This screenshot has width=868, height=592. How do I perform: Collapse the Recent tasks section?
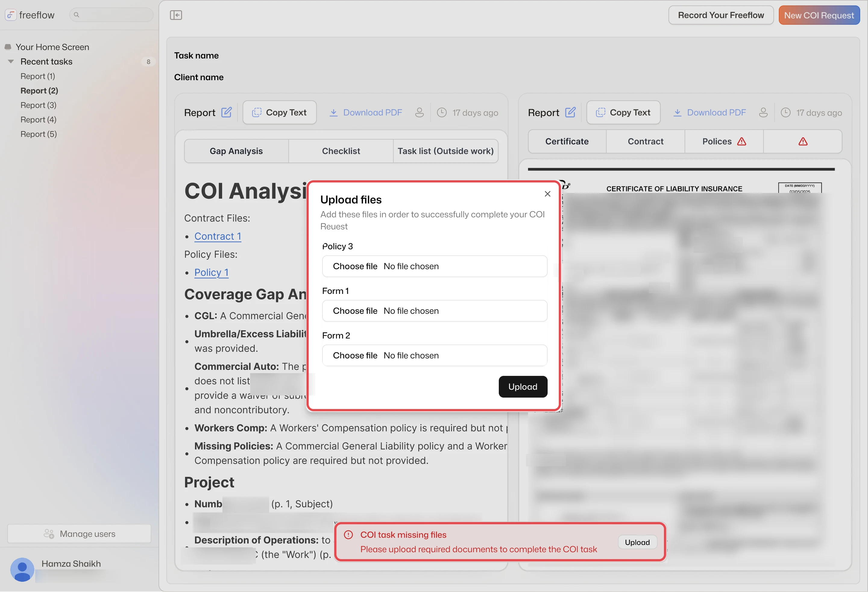pos(11,61)
